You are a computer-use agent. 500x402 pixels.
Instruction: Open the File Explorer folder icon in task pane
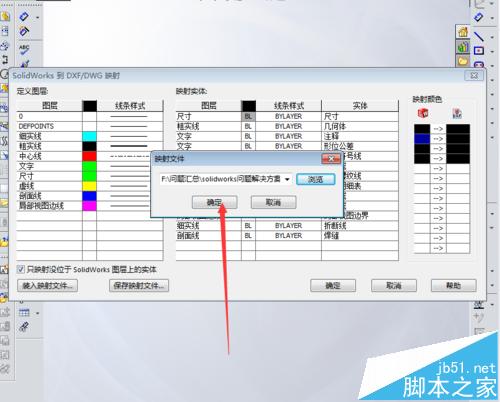point(462,61)
